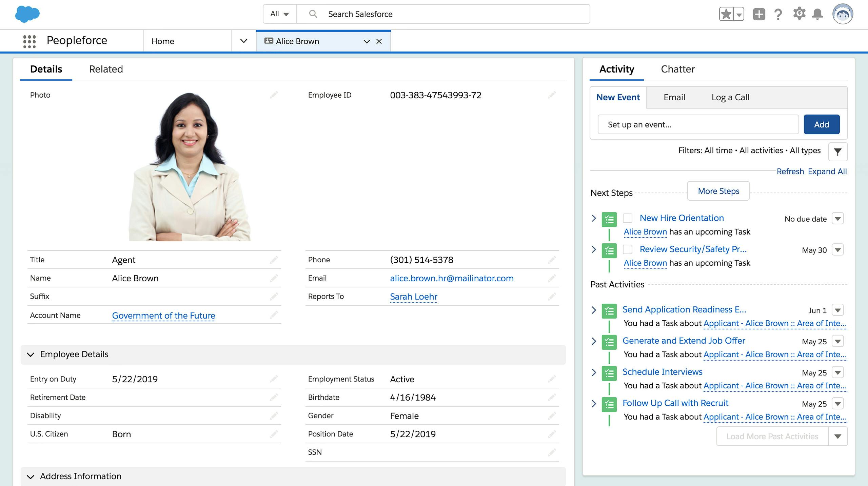Click the Refresh link
Viewport: 868px width, 486px height.
[x=790, y=171]
